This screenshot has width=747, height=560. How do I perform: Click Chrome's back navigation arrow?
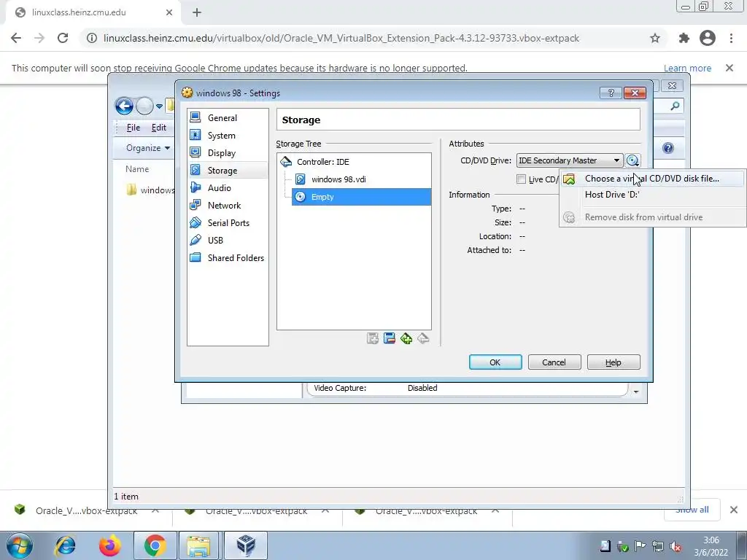[16, 38]
